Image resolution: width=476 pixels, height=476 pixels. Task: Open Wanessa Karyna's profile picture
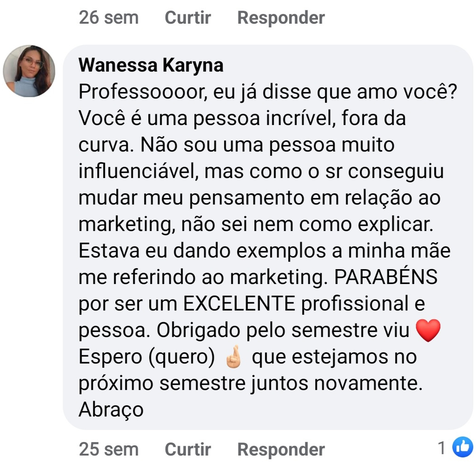click(29, 71)
